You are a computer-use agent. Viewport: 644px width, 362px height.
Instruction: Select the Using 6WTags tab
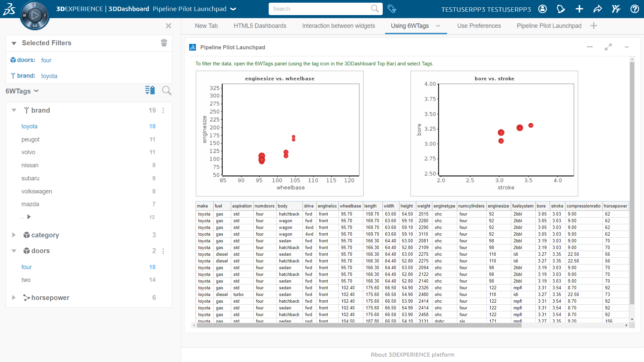point(410,26)
